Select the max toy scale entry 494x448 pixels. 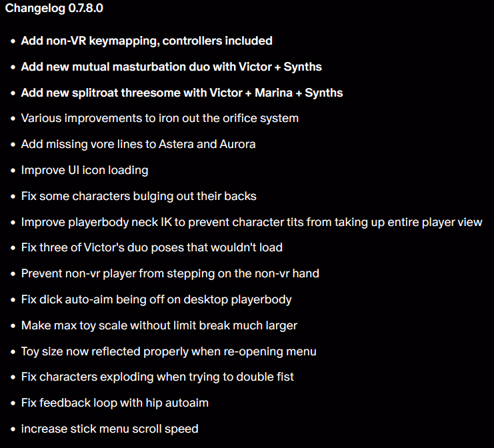(x=159, y=325)
